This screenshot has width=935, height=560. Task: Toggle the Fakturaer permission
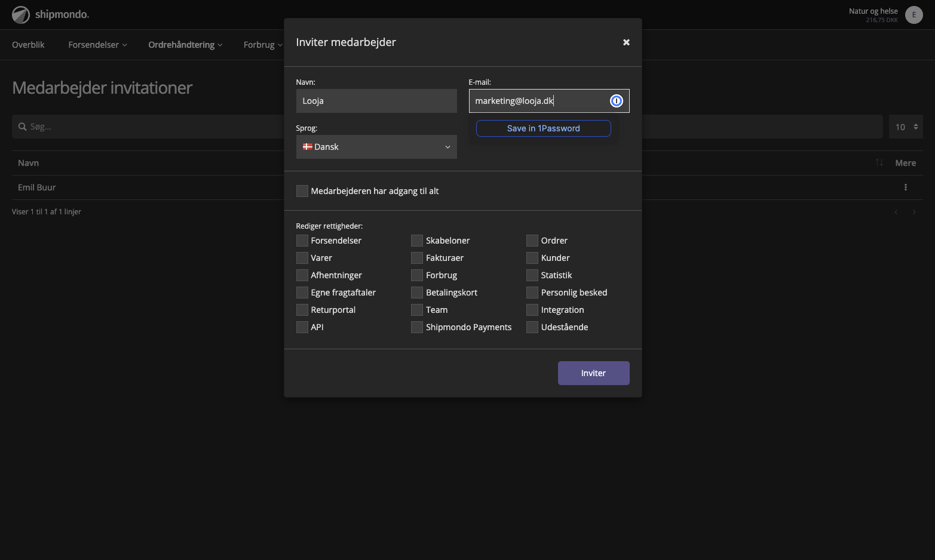(417, 258)
